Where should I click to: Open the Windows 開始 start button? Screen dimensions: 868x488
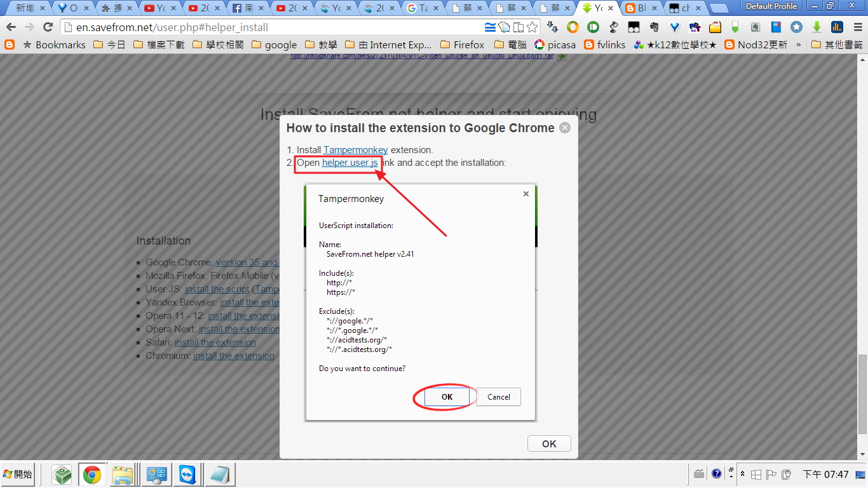[x=18, y=474]
